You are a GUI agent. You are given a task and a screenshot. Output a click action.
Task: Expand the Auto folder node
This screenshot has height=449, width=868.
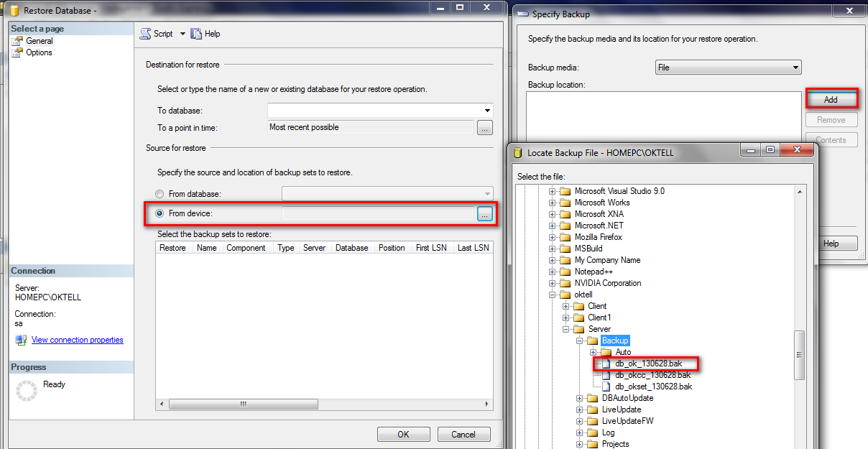click(594, 352)
